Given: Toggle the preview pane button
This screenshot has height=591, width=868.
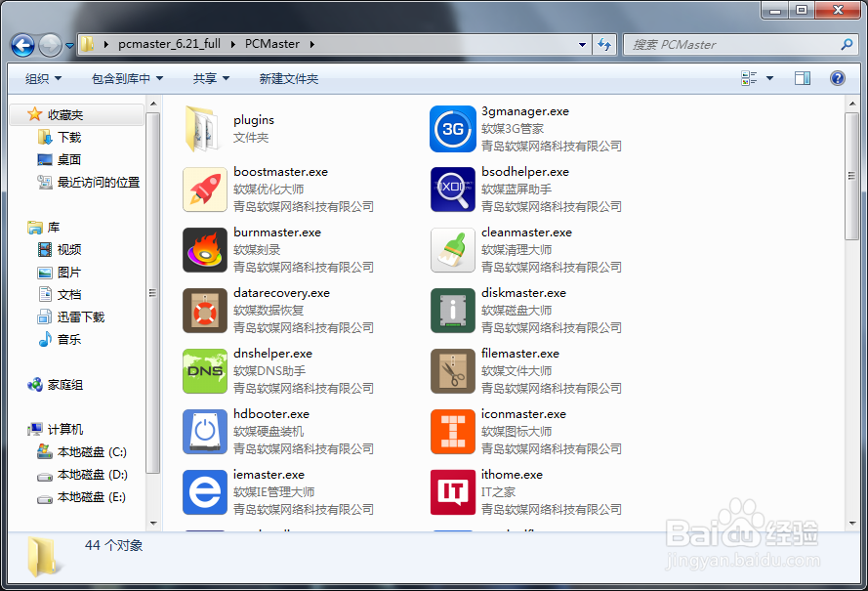Looking at the screenshot, I should click(x=803, y=78).
